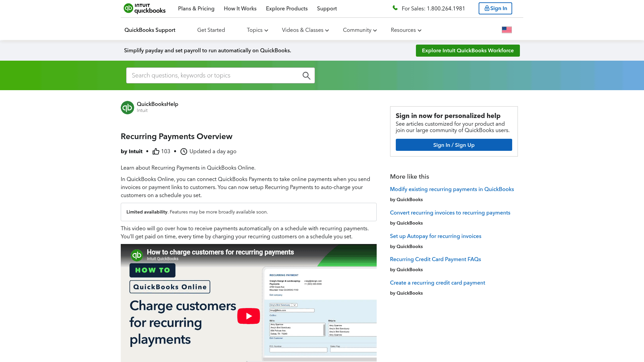Open the Resources dropdown menu

(x=406, y=30)
